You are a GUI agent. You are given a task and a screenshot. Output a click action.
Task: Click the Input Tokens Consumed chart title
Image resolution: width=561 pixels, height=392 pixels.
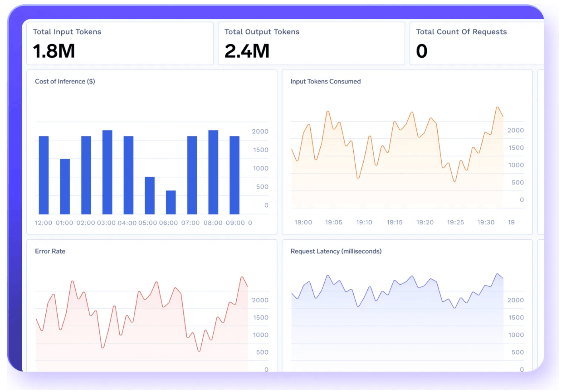click(x=325, y=82)
